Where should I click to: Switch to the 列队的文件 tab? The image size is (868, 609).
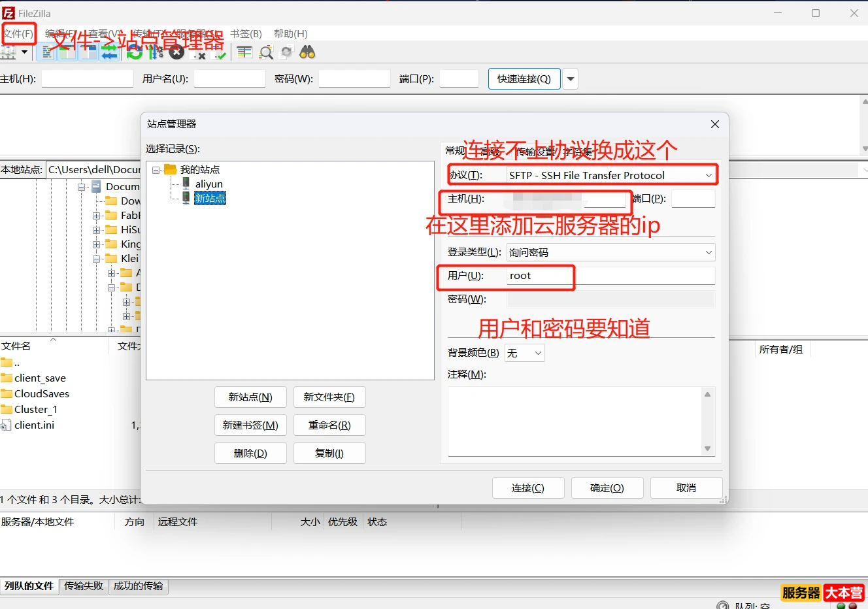(x=29, y=586)
